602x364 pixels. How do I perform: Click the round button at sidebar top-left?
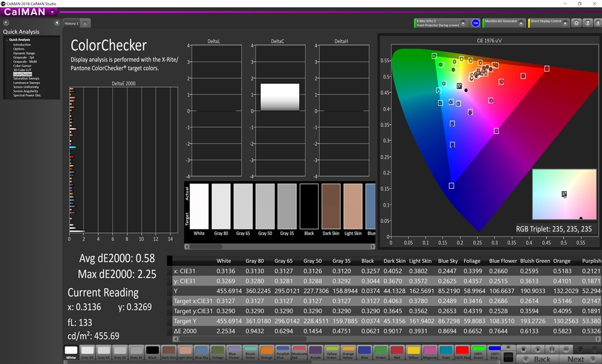click(x=6, y=23)
